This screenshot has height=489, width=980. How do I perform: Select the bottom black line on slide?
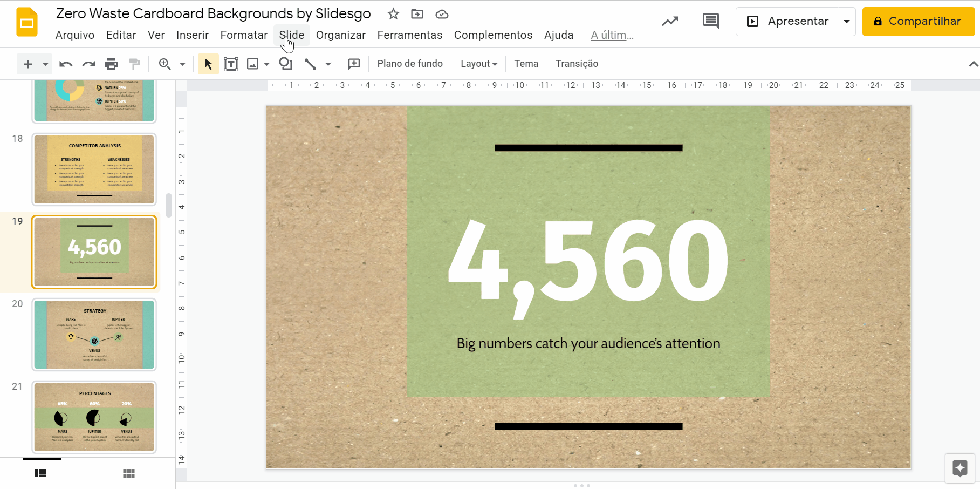click(588, 426)
